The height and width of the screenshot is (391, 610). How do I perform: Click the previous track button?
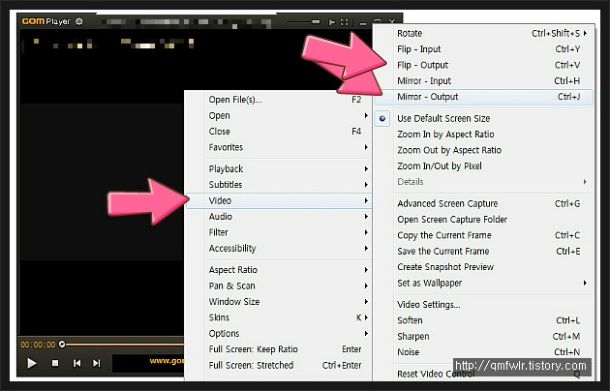click(x=77, y=363)
